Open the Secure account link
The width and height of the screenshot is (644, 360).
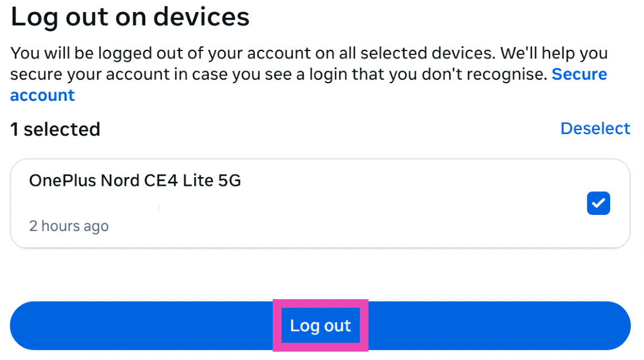(x=579, y=75)
